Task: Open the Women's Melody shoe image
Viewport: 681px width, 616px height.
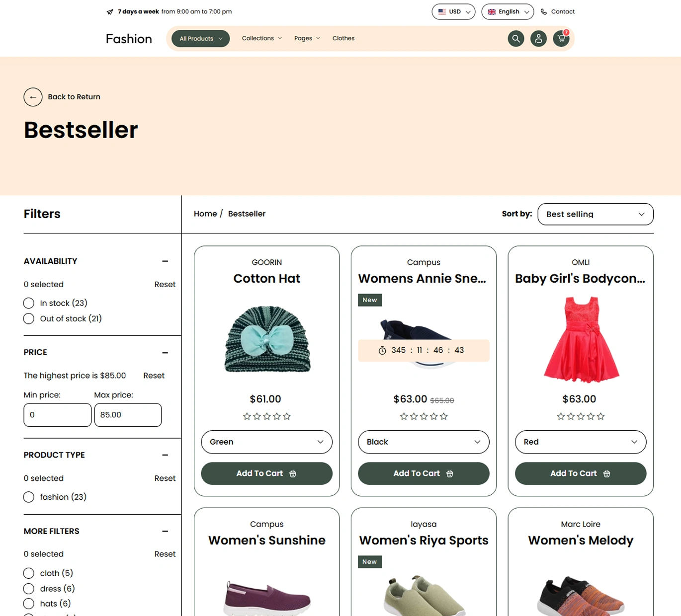Action: point(581,596)
